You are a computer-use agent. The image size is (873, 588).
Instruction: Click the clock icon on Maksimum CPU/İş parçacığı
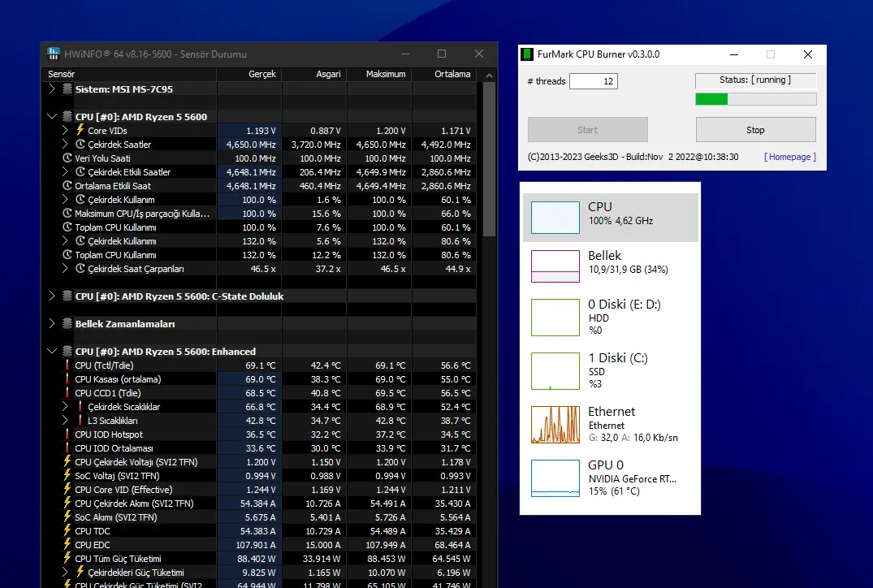(x=67, y=214)
